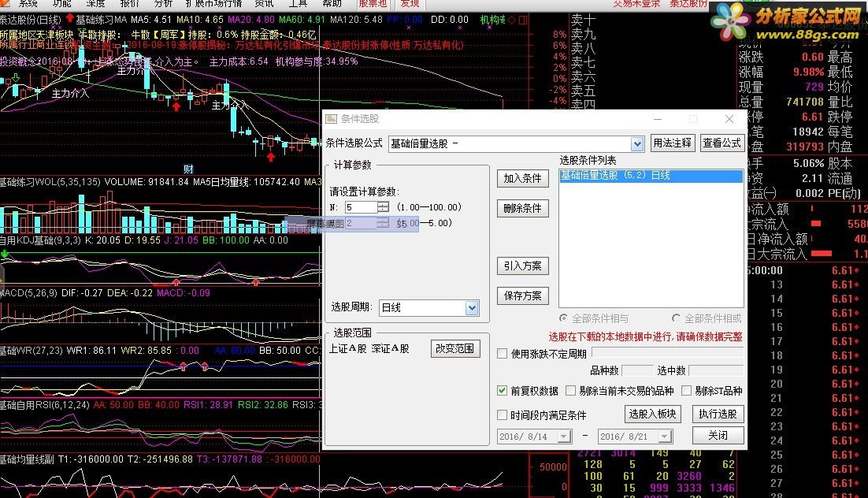Enable the 剔除ST品种 checkbox
The image size is (868, 498).
686,391
